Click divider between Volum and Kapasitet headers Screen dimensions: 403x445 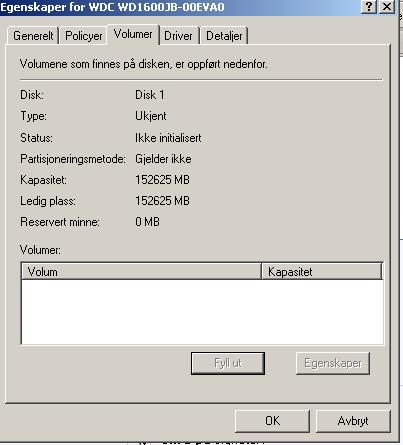(261, 271)
